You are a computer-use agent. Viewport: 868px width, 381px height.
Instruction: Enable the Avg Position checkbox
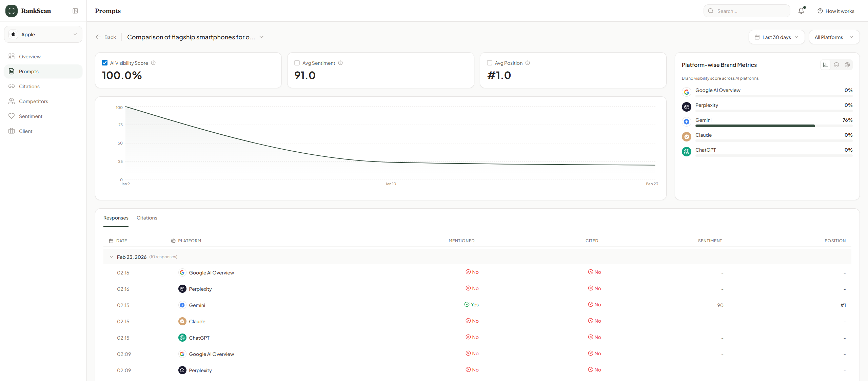[x=489, y=63]
